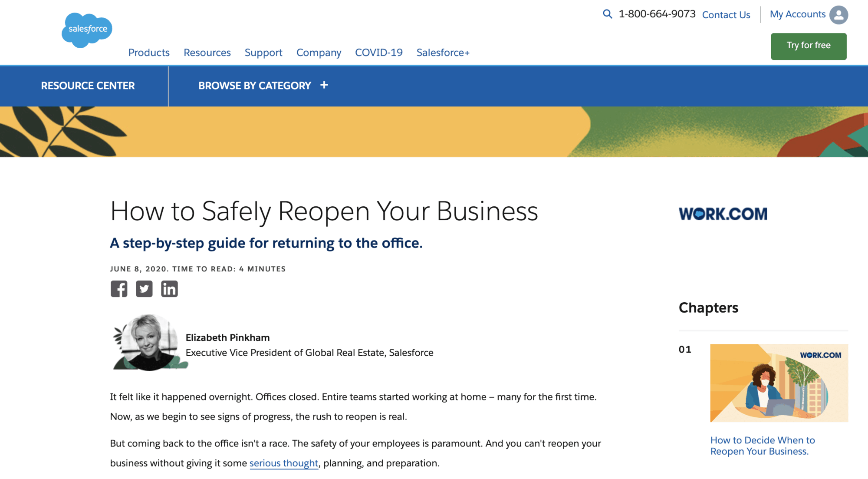Open the search magnifier icon
This screenshot has width=868, height=479.
(x=607, y=14)
